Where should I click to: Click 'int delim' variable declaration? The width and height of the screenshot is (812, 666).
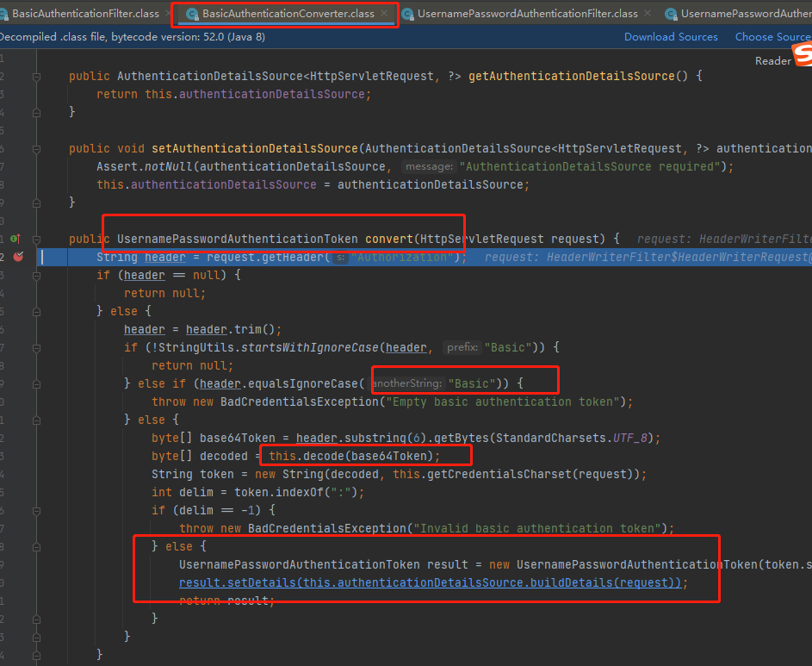183,492
